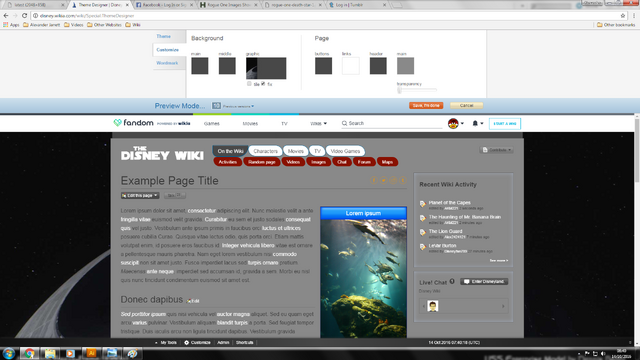Open the notifications bell icon

point(475,123)
